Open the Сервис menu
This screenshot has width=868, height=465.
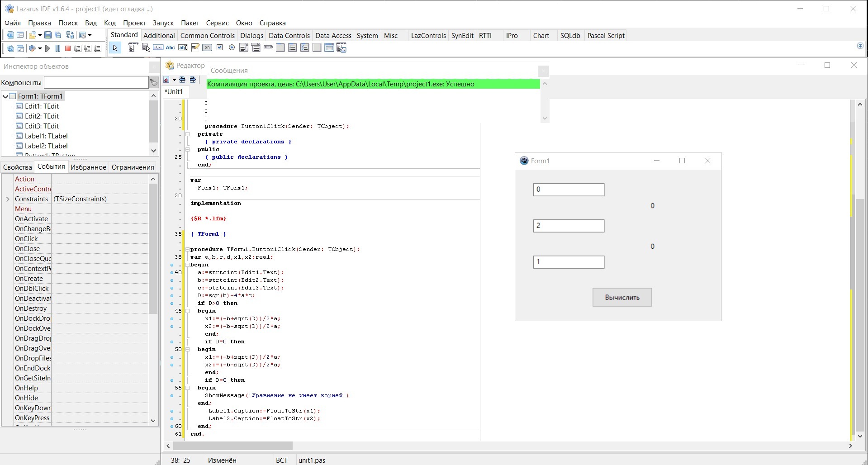point(217,23)
